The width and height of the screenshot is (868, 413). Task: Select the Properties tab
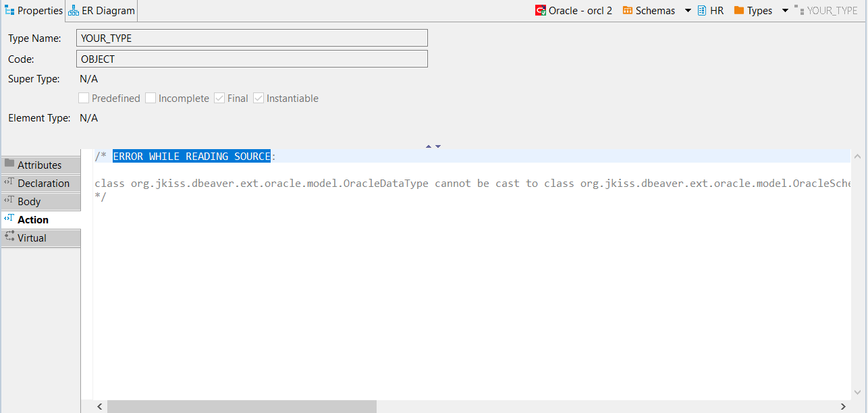(x=34, y=10)
